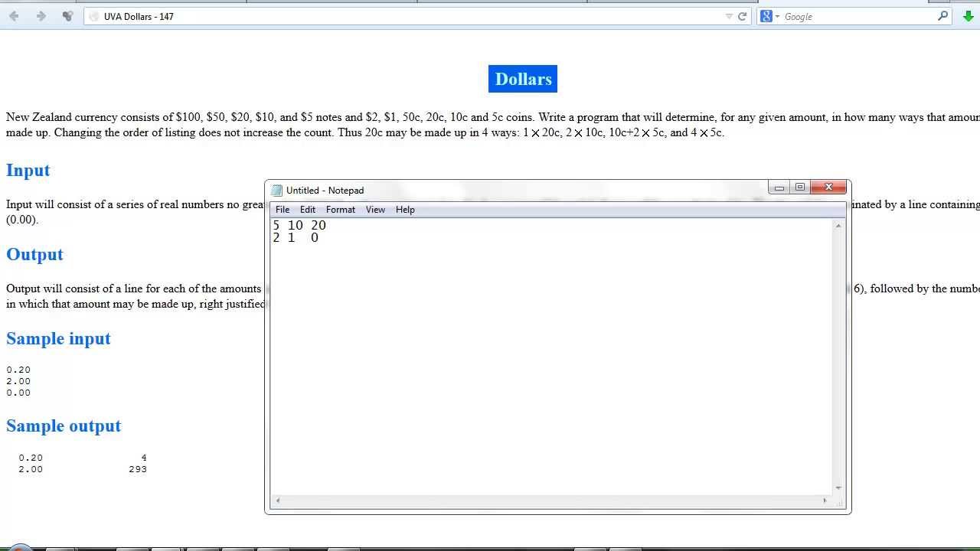Image resolution: width=980 pixels, height=551 pixels.
Task: Click sample output value 4
Action: click(144, 458)
